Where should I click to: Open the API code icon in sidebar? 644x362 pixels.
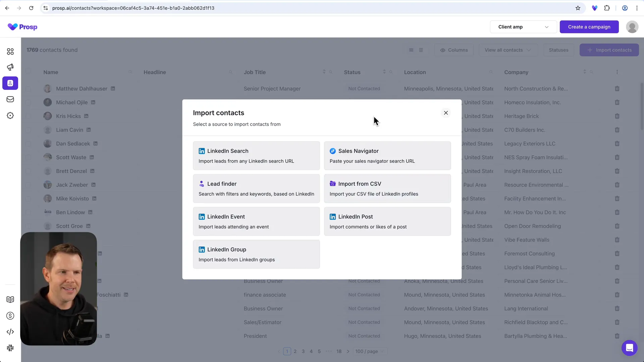[x=10, y=332]
